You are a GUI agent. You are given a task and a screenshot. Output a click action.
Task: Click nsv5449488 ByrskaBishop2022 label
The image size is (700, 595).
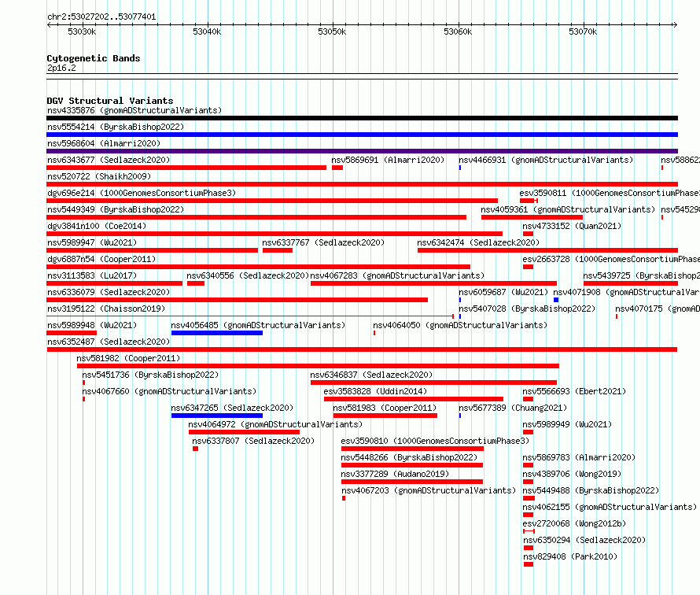pyautogui.click(x=591, y=490)
